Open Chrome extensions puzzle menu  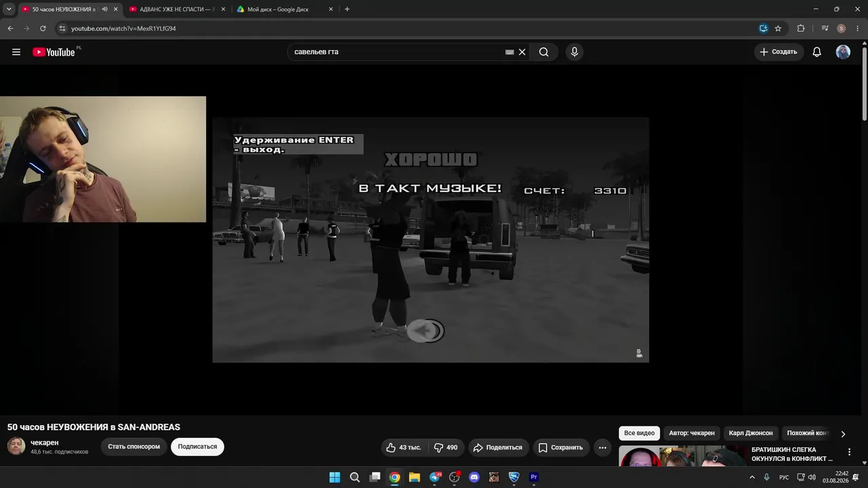(801, 28)
